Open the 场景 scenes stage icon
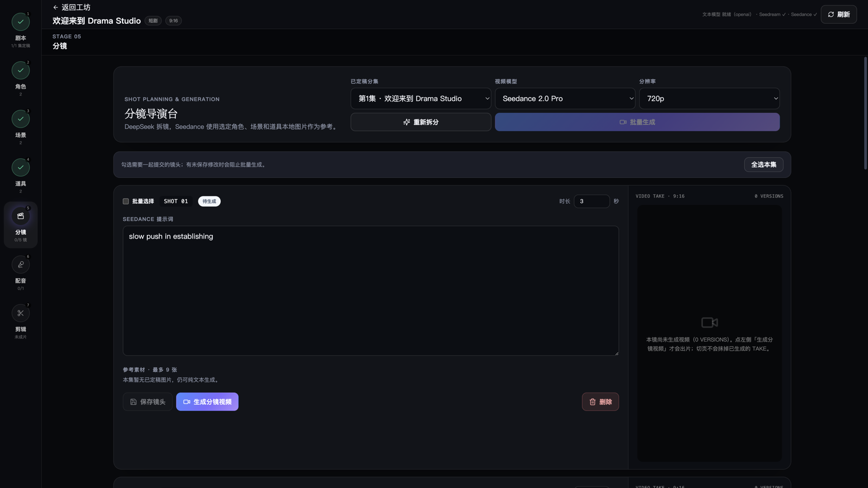The height and width of the screenshot is (488, 868). [21, 119]
